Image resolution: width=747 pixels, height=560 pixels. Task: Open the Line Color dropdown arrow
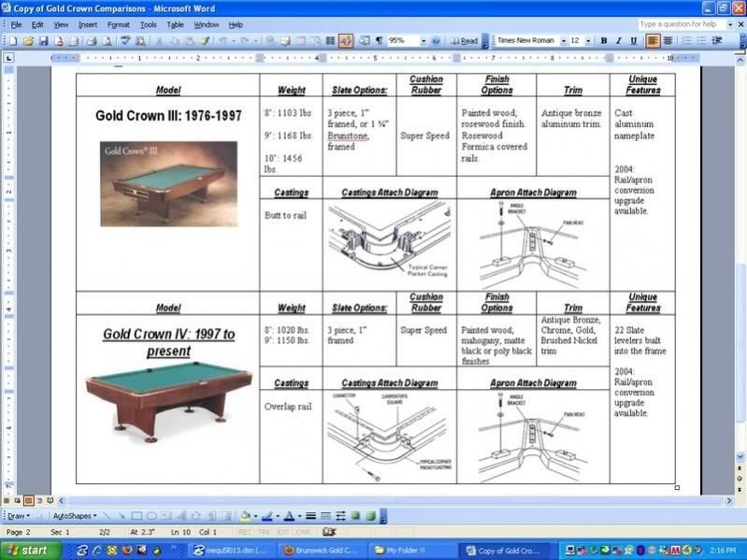pyautogui.click(x=278, y=516)
